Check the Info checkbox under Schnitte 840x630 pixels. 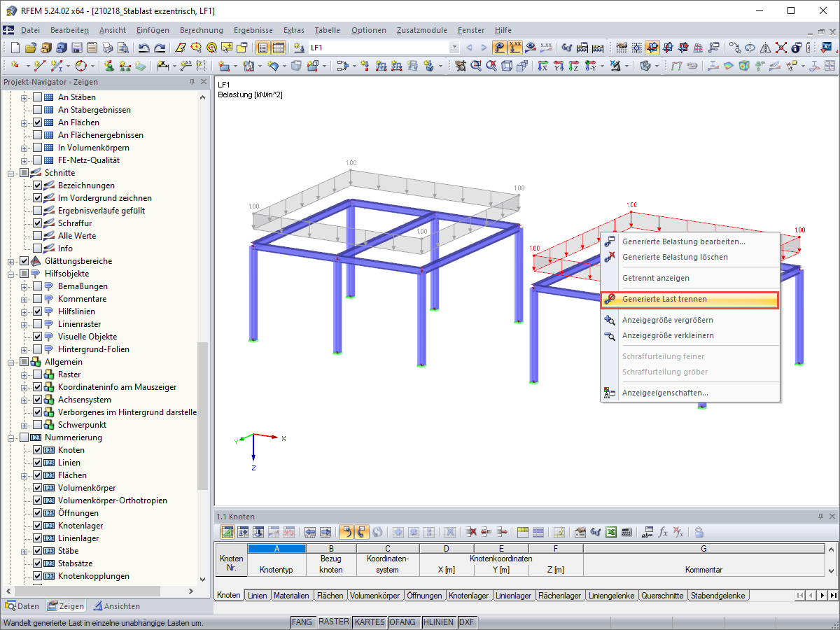[x=38, y=248]
